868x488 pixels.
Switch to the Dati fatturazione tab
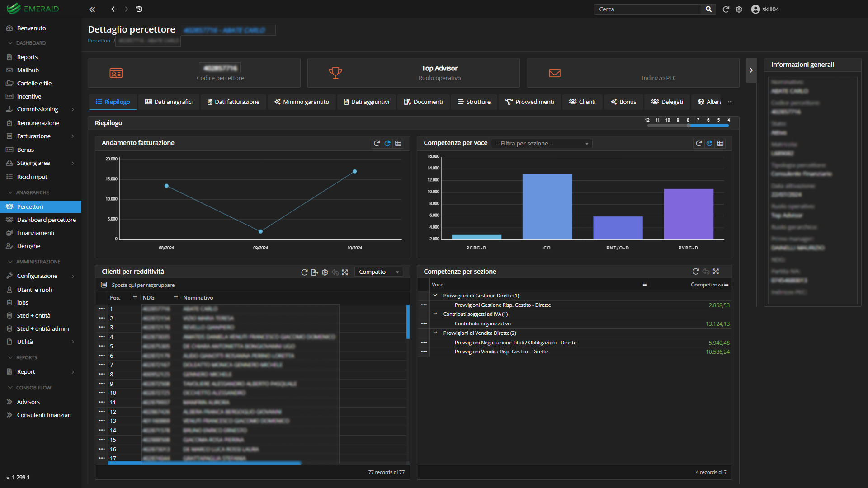(233, 102)
